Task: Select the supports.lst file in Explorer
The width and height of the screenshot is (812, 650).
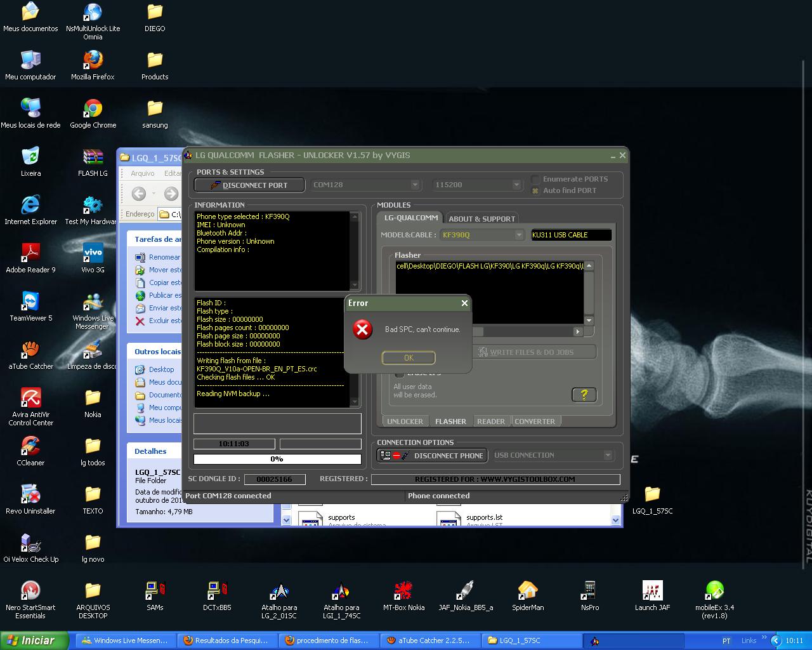Action: [x=484, y=518]
